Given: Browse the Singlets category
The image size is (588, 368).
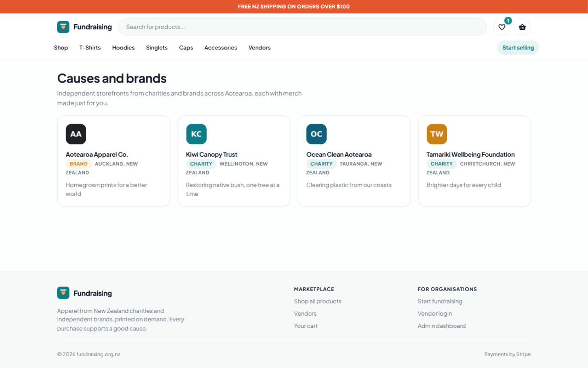Looking at the screenshot, I should pyautogui.click(x=157, y=48).
